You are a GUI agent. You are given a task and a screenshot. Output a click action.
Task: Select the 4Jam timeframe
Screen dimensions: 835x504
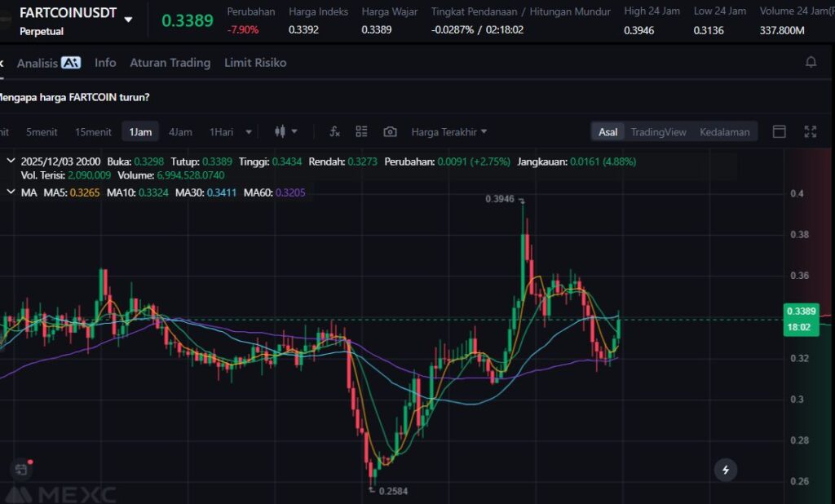tap(180, 132)
